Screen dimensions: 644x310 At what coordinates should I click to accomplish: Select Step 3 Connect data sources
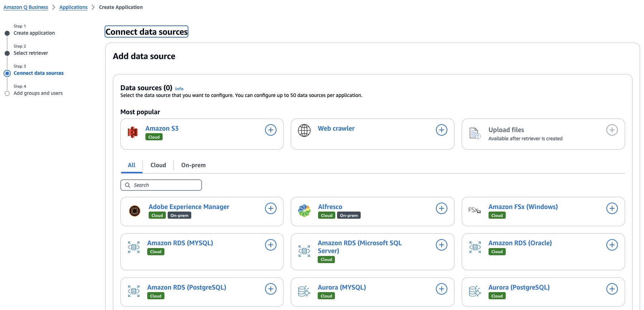click(x=39, y=73)
